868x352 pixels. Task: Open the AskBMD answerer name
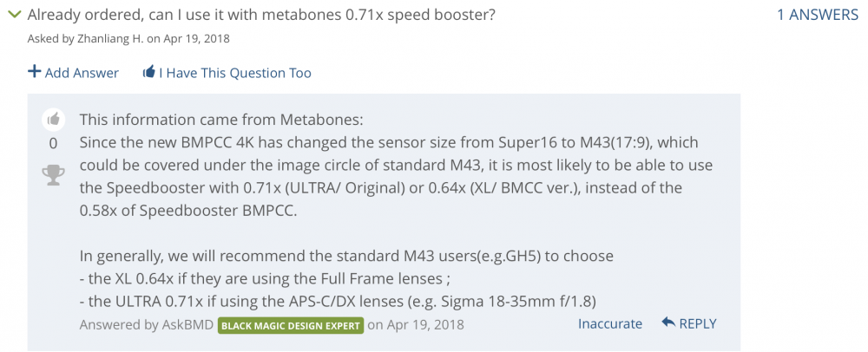(187, 324)
